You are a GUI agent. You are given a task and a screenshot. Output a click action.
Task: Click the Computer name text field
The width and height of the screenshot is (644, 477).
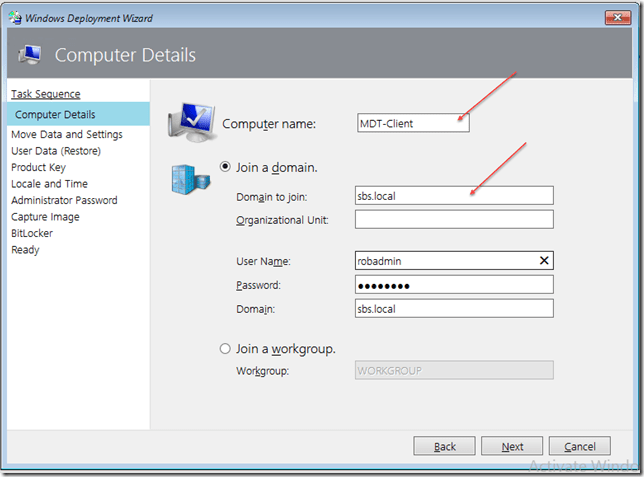(x=412, y=123)
